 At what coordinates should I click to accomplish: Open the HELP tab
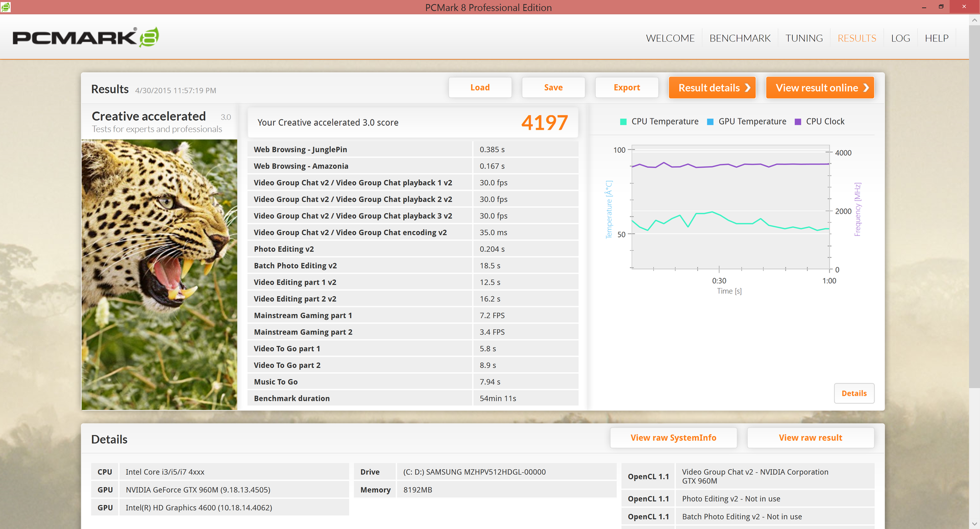937,38
